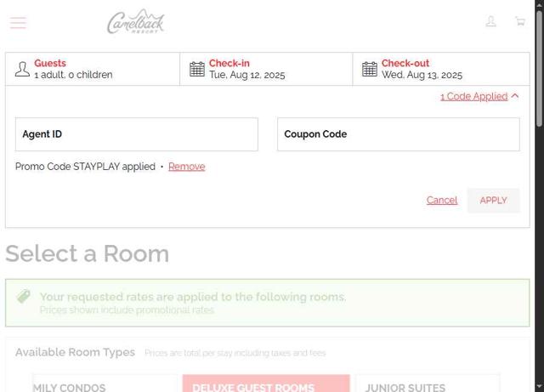Click the Check-out calendar icon
This screenshot has height=392, width=544.
pyautogui.click(x=370, y=69)
